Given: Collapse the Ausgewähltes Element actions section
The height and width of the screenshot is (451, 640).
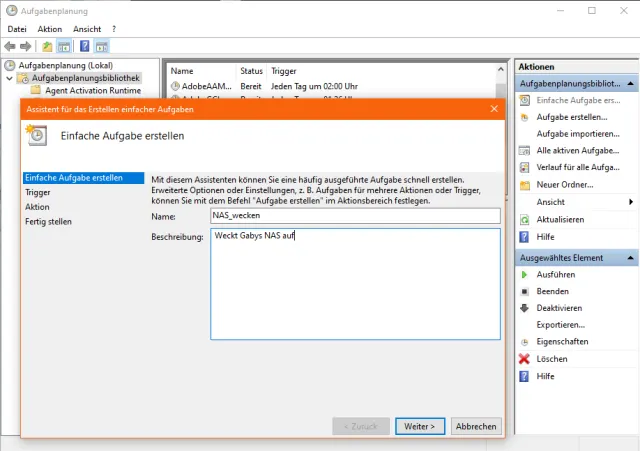Looking at the screenshot, I should coord(631,258).
